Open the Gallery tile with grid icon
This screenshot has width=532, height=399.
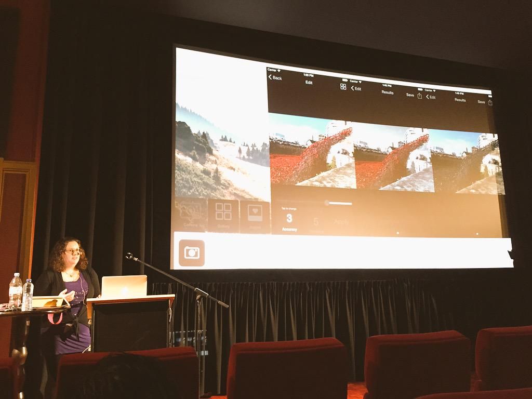click(x=223, y=216)
